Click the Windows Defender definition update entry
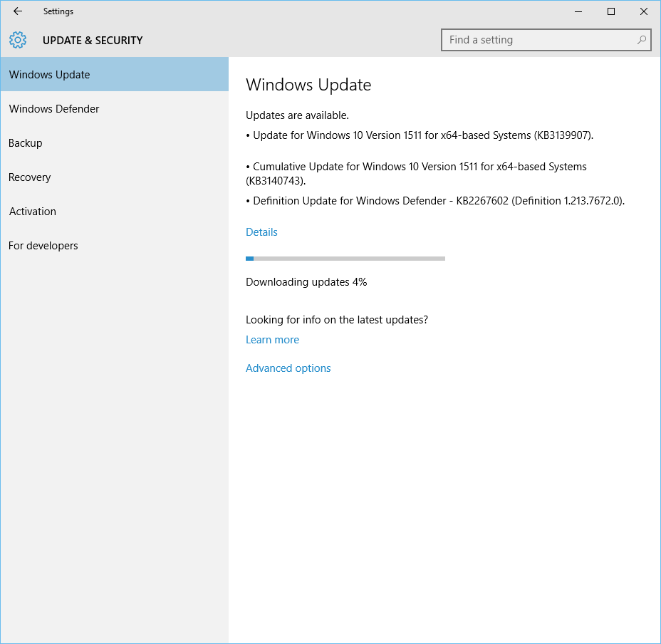Image resolution: width=661 pixels, height=644 pixels. pos(438,201)
